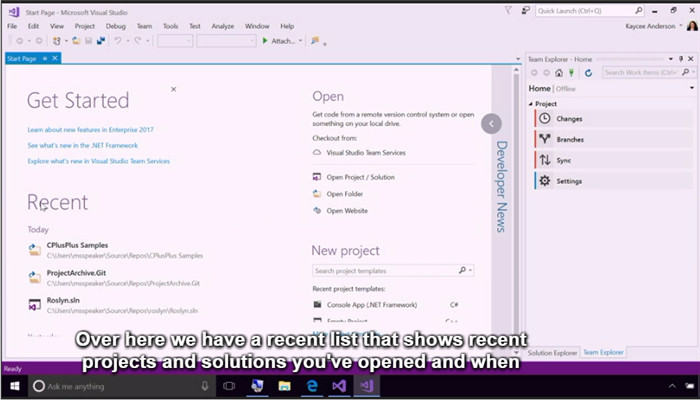
Task: Open the Team menu
Action: pos(144,26)
